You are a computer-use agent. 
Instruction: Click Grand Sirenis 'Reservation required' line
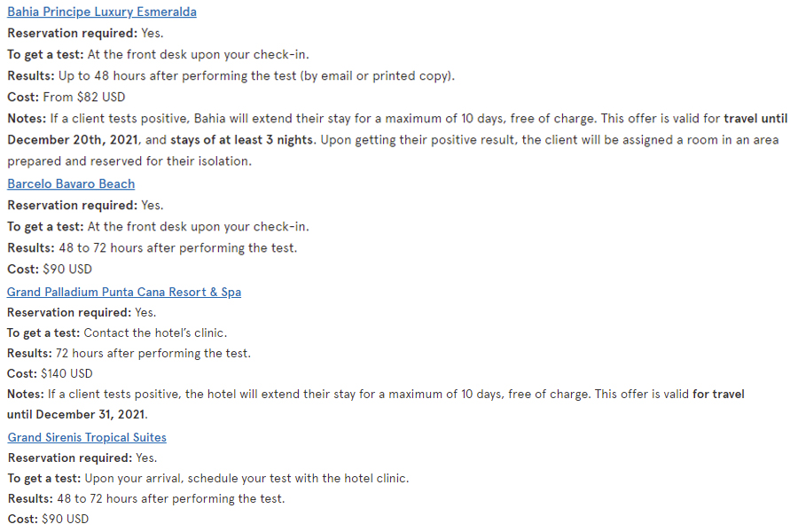coord(82,458)
